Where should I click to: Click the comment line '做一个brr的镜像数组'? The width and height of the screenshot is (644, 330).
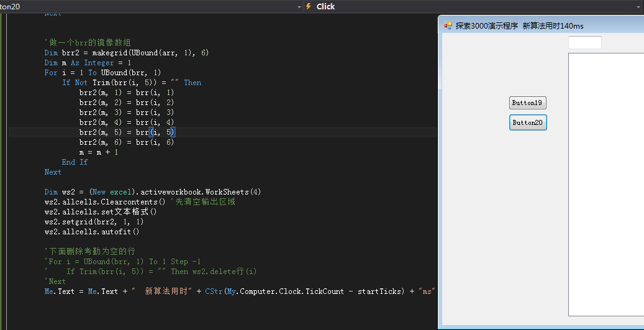(88, 43)
